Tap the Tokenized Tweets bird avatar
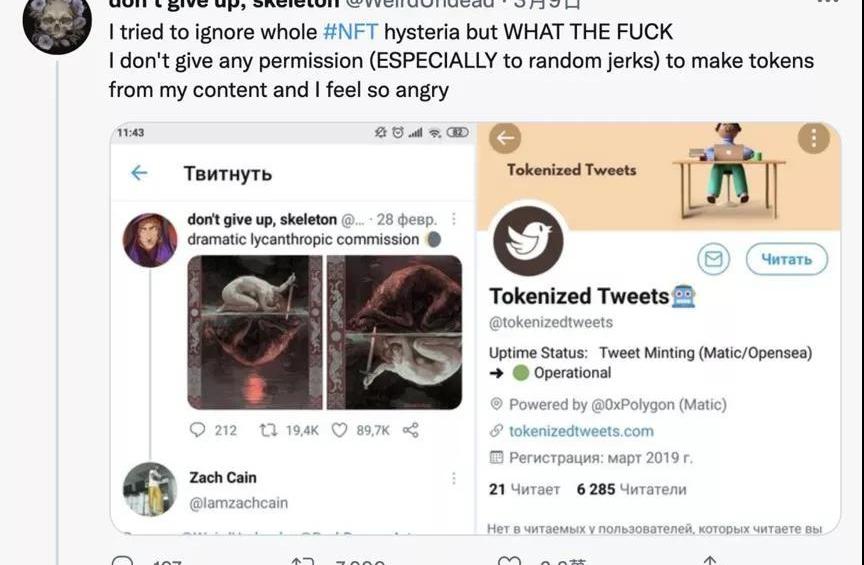Screen dimensions: 864x565 pos(528,240)
